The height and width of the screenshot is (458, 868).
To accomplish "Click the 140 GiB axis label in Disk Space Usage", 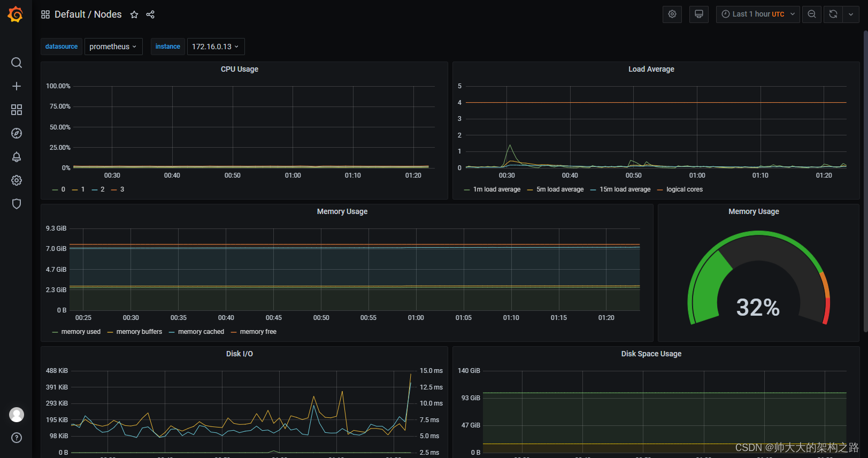I will point(469,371).
